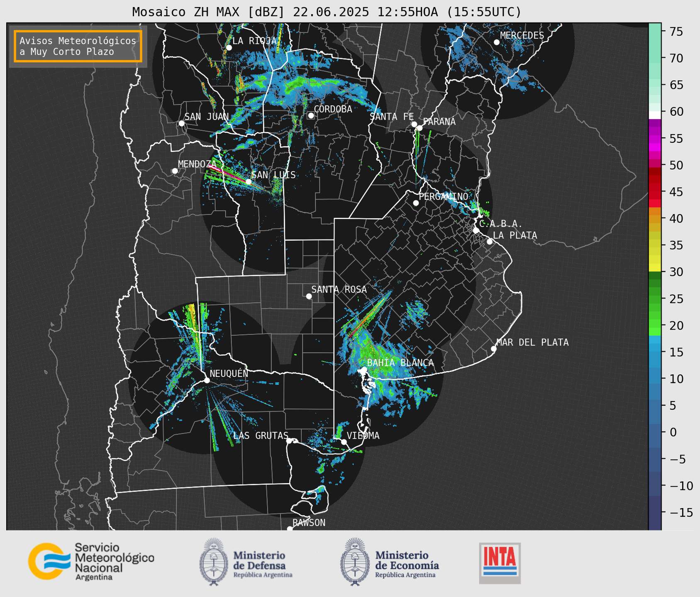Click the magenta 55 dBZ color band
The width and height of the screenshot is (700, 597).
tap(654, 138)
